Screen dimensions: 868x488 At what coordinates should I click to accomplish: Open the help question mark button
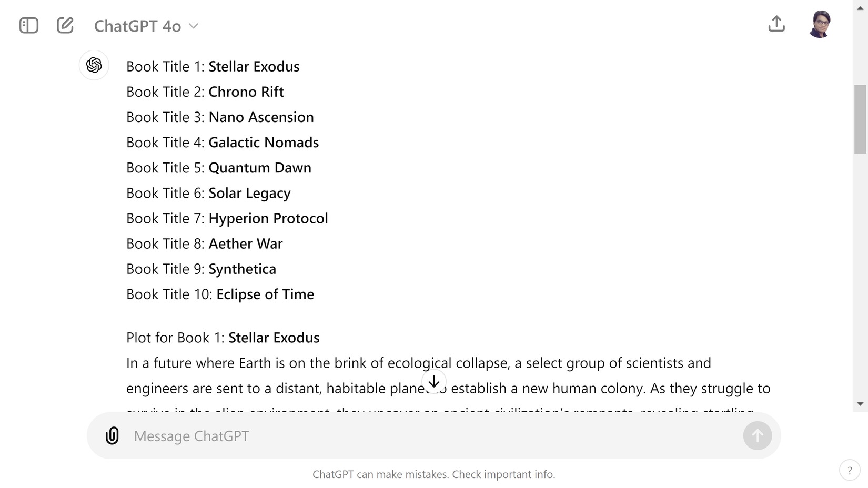coord(850,471)
